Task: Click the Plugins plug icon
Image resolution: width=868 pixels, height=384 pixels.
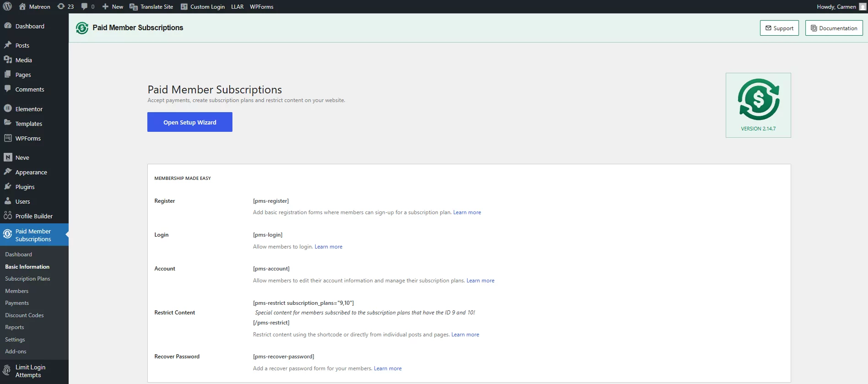Action: tap(8, 186)
